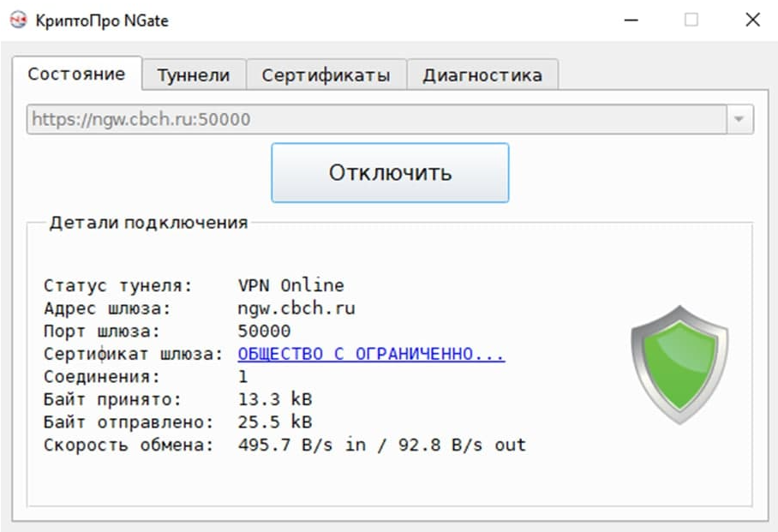Minimize the КриптоПро NGate window

(x=631, y=21)
